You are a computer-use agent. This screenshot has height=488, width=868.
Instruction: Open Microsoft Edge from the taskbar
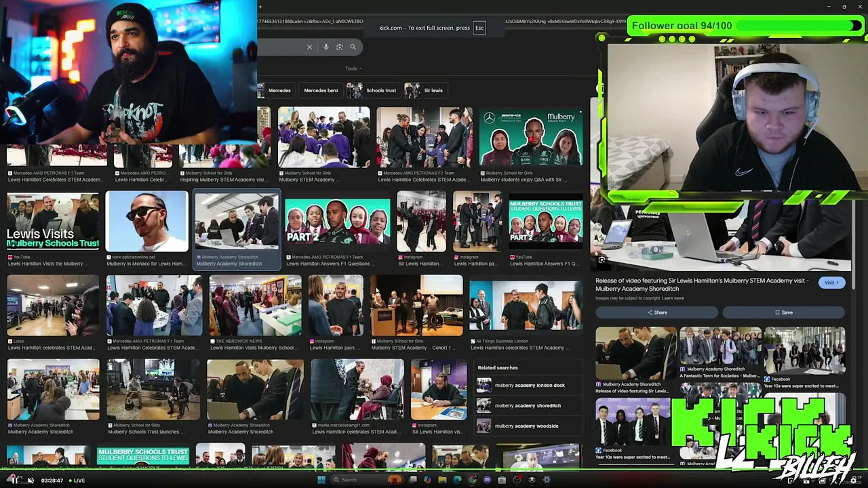(x=457, y=480)
